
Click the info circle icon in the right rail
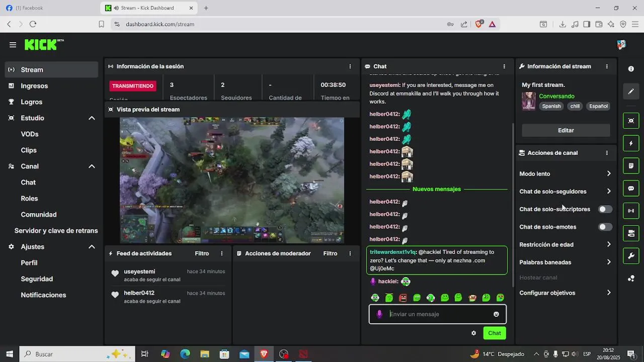631,69
